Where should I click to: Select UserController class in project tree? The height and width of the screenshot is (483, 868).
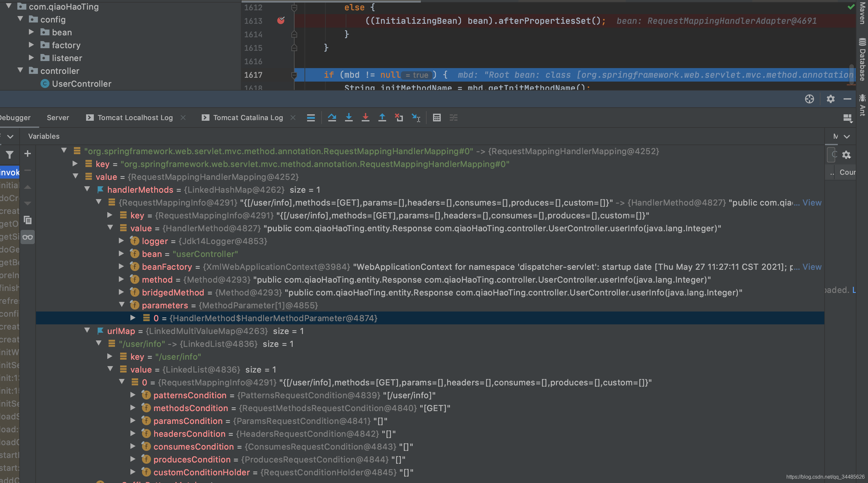click(x=81, y=84)
